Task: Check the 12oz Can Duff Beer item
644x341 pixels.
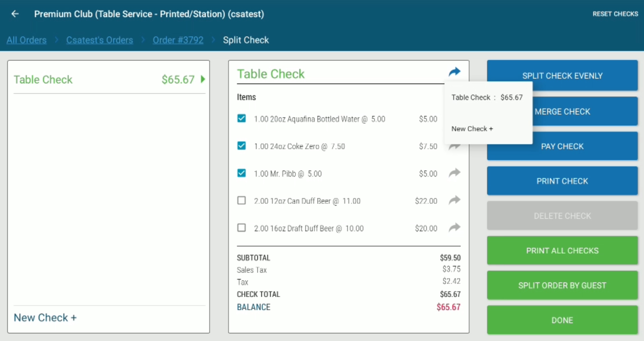Action: tap(242, 200)
